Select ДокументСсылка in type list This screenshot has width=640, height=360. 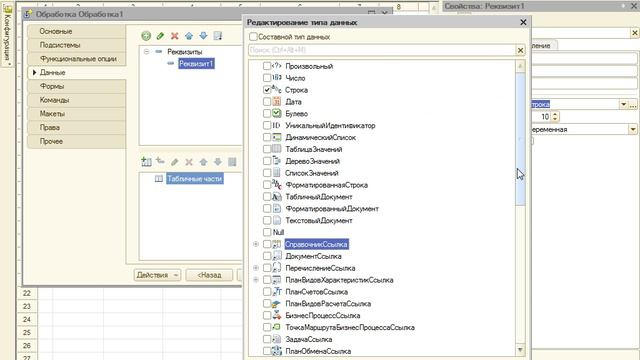pos(313,256)
